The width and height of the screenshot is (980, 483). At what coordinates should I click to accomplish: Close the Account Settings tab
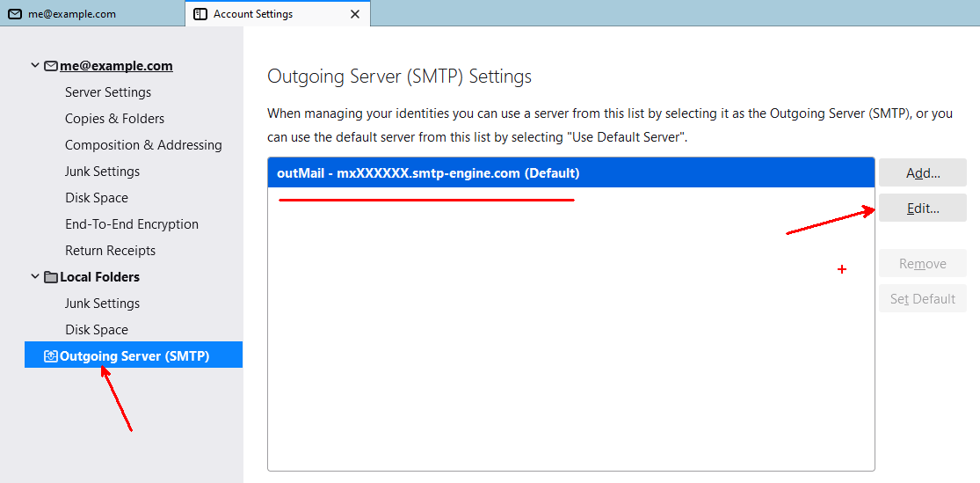click(x=355, y=14)
